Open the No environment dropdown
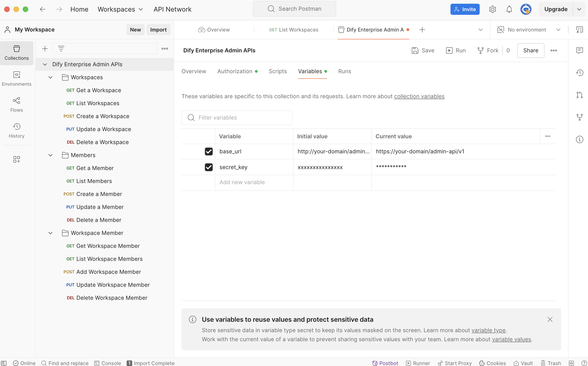 click(529, 29)
